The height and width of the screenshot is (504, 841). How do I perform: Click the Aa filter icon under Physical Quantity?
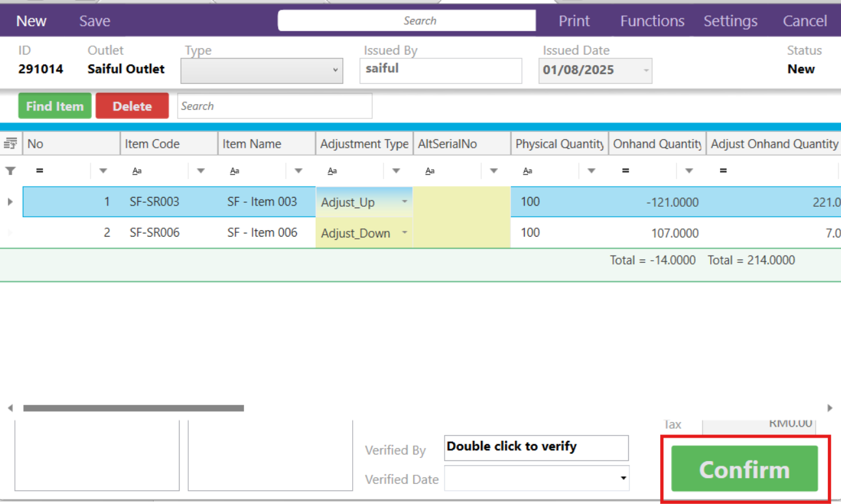(x=527, y=170)
